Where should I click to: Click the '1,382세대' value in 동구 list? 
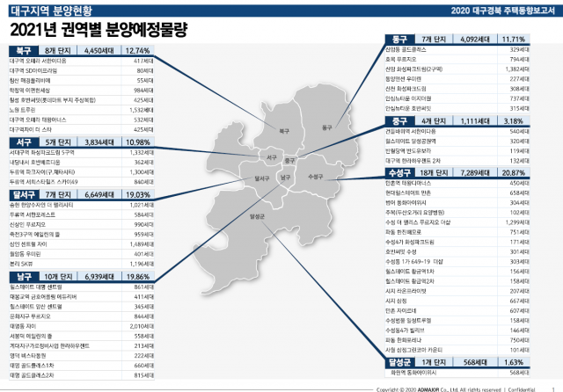tap(517, 69)
